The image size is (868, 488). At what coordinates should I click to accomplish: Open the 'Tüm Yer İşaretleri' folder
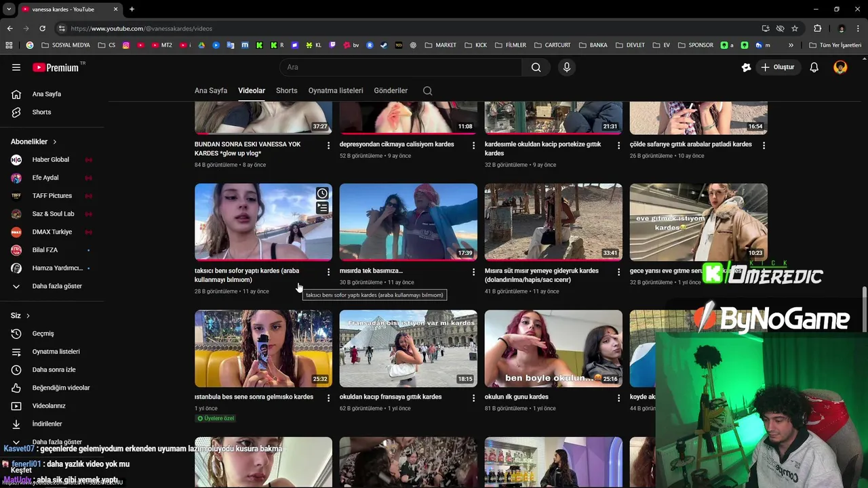(835, 45)
